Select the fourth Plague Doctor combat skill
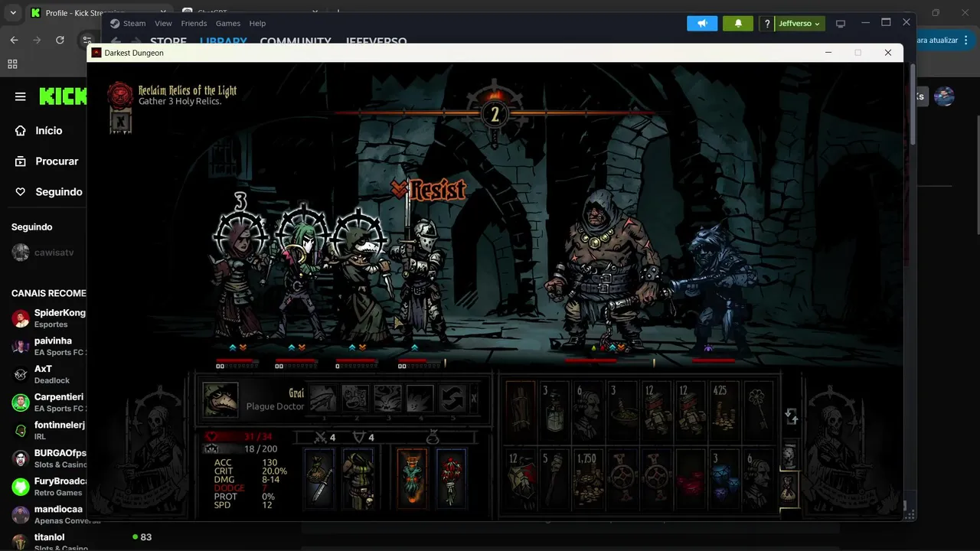This screenshot has width=980, height=551. coord(420,398)
